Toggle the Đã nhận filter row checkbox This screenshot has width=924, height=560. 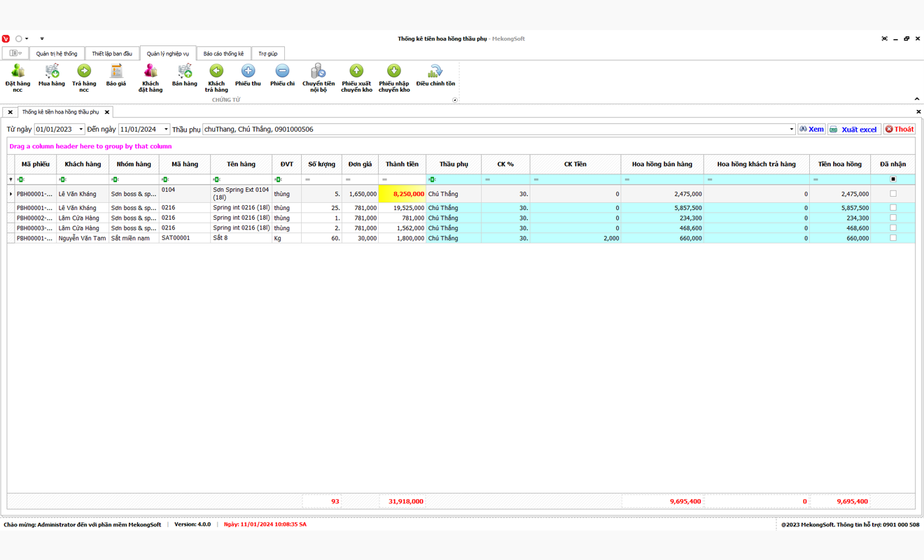coord(892,179)
